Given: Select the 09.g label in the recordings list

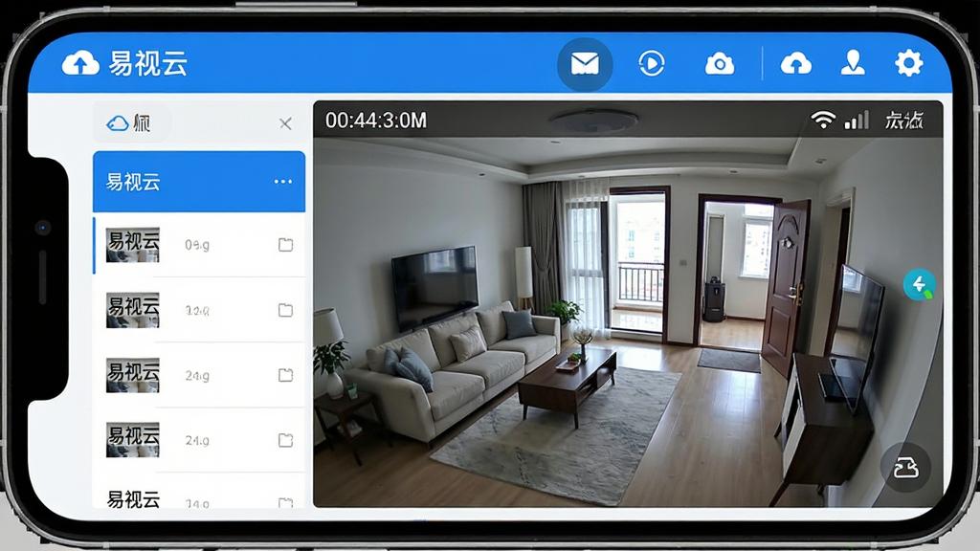Looking at the screenshot, I should click(197, 245).
